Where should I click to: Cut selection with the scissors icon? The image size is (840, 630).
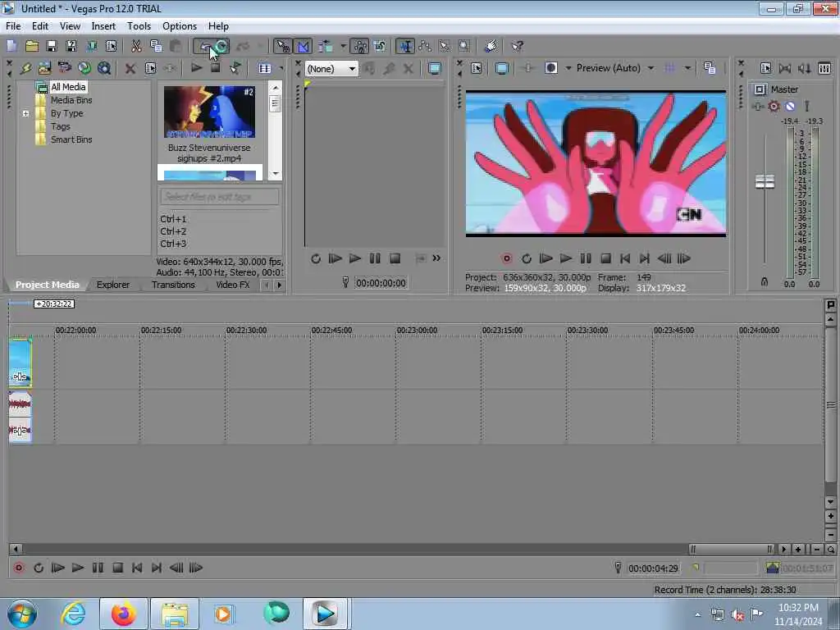[x=136, y=46]
